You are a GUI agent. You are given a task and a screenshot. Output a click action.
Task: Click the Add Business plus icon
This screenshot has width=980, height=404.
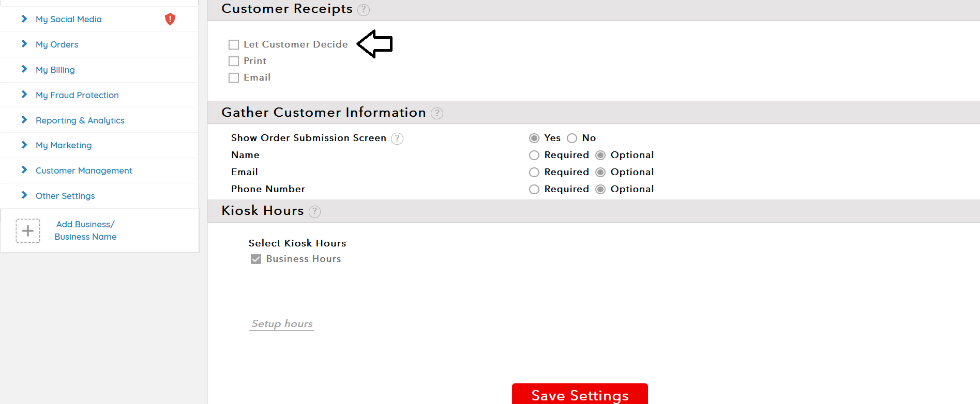pyautogui.click(x=28, y=231)
